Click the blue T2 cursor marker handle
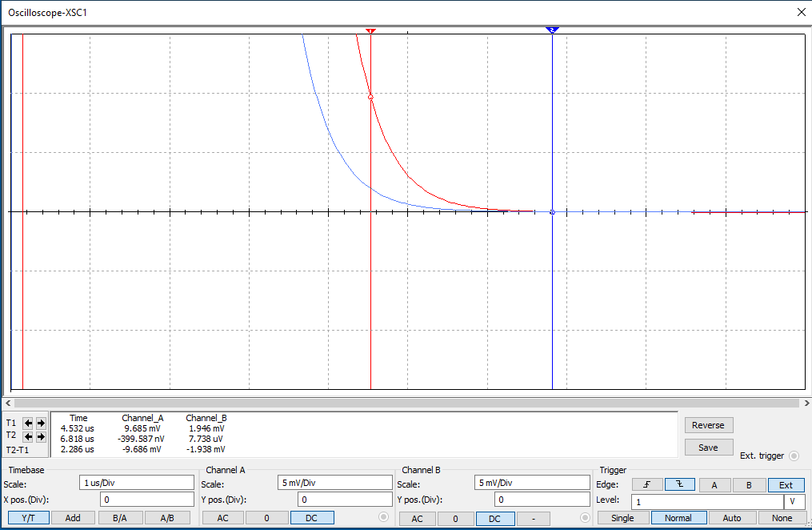This screenshot has height=530, width=812. click(x=552, y=30)
